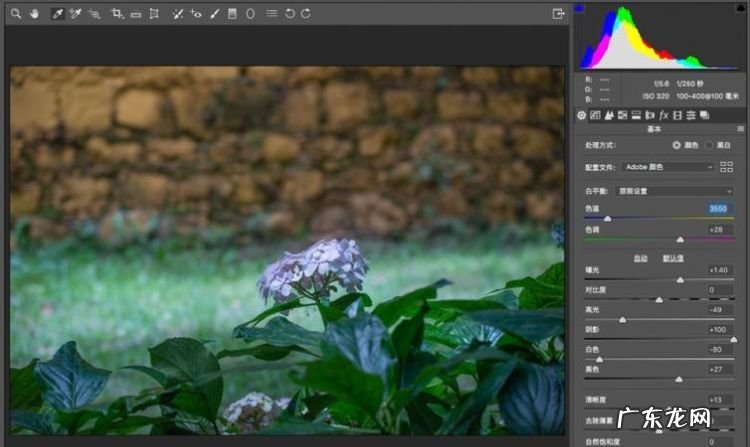This screenshot has height=447, width=750.
Task: Open Camera Raw preferences list icon
Action: click(272, 13)
